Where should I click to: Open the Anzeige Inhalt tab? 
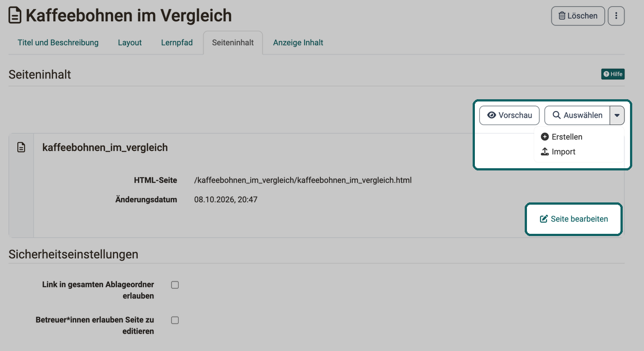tap(298, 43)
